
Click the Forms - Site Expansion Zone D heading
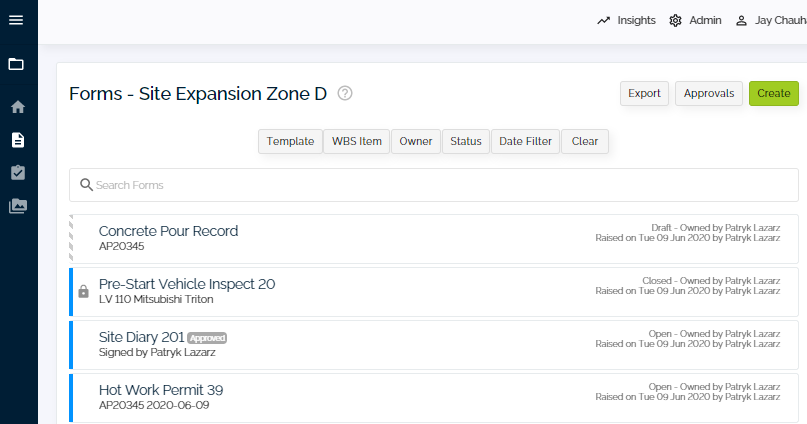pos(198,94)
